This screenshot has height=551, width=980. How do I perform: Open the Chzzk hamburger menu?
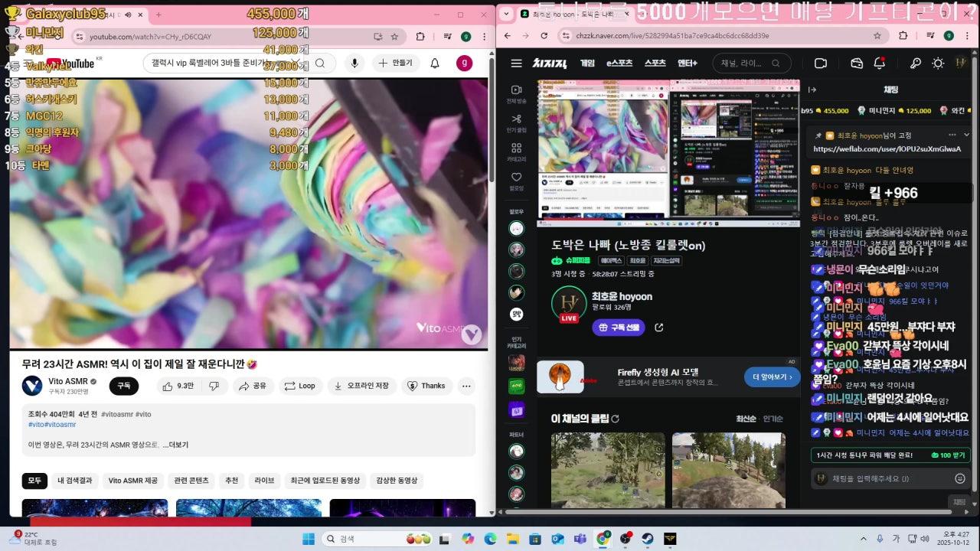pyautogui.click(x=517, y=64)
